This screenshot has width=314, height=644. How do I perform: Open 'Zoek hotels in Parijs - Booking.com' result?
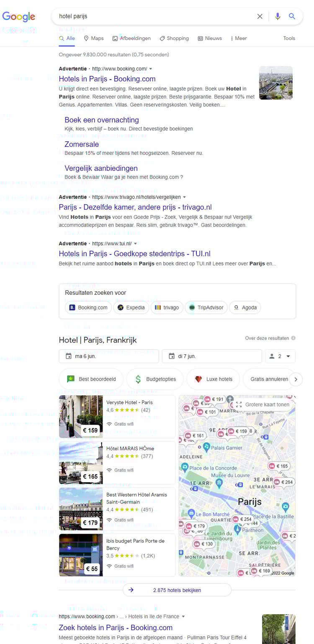pyautogui.click(x=116, y=628)
